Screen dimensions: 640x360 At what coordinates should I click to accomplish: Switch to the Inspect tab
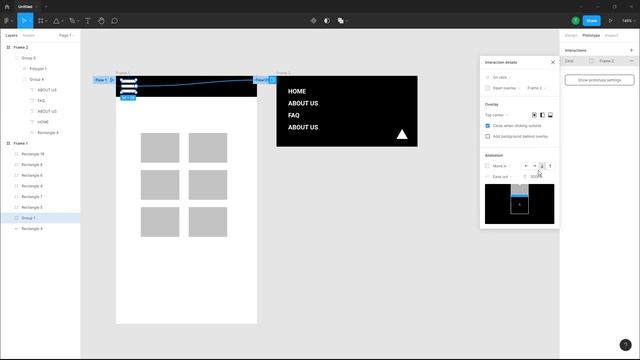(x=611, y=36)
